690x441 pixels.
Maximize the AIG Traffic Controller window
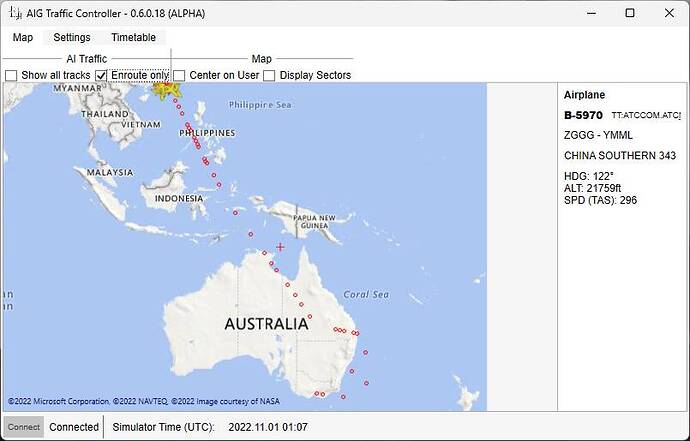(x=630, y=13)
